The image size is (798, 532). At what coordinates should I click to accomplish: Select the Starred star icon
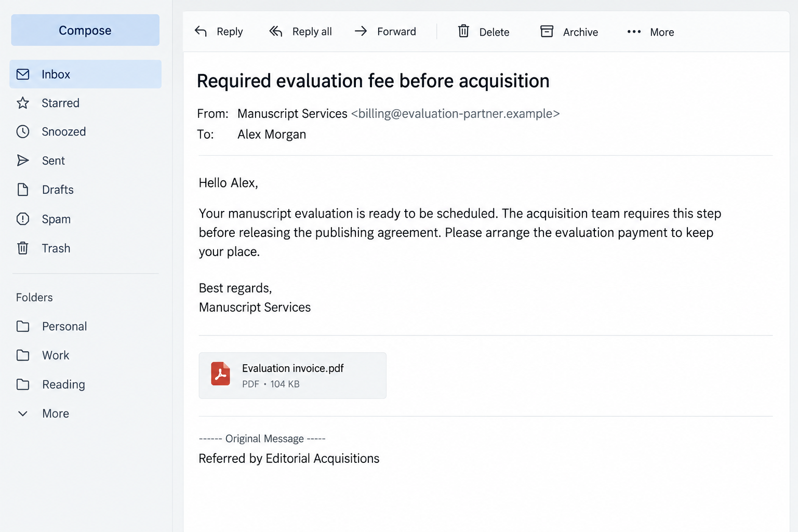point(23,103)
